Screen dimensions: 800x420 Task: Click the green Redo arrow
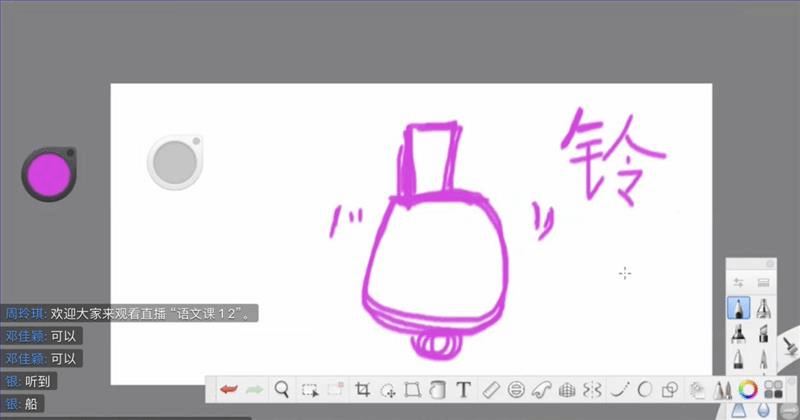point(255,389)
